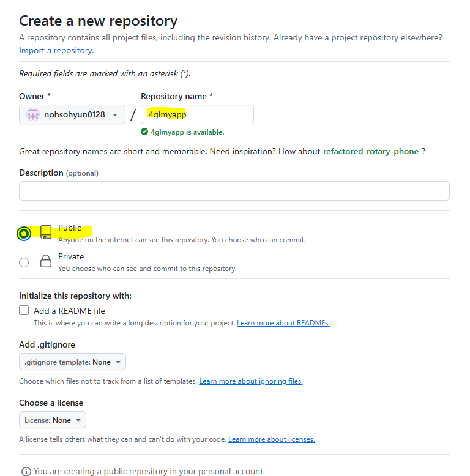This screenshot has width=470, height=476.
Task: Click the green availability checkmark icon
Action: [144, 132]
